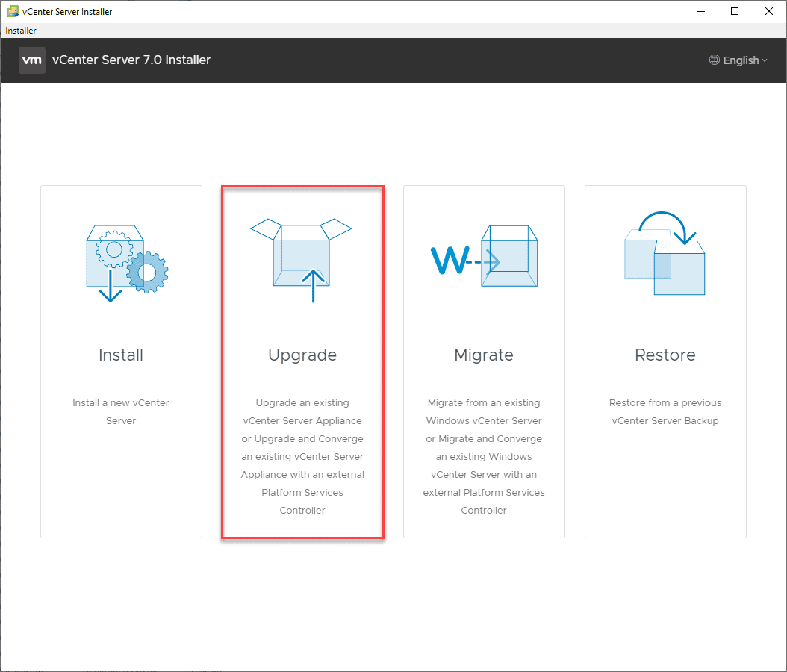The height and width of the screenshot is (672, 787).
Task: Click the globe language icon
Action: (x=715, y=60)
